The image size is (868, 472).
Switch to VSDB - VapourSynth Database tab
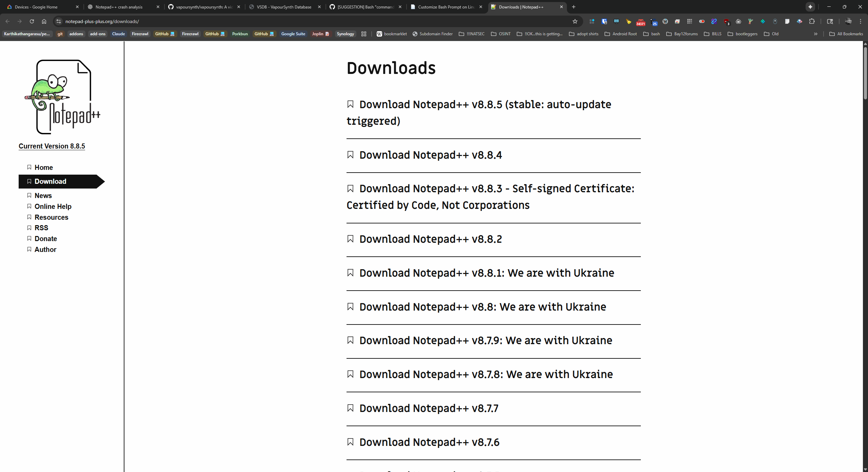pyautogui.click(x=284, y=7)
